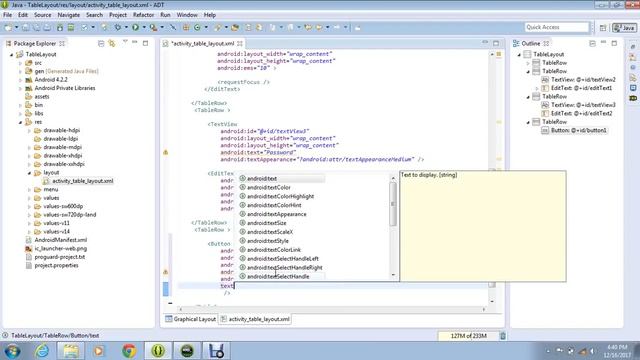Viewport: 640px width, 360px height.
Task: Select activity_table_layout.xml file in Package Explorer
Action: pyautogui.click(x=82, y=181)
